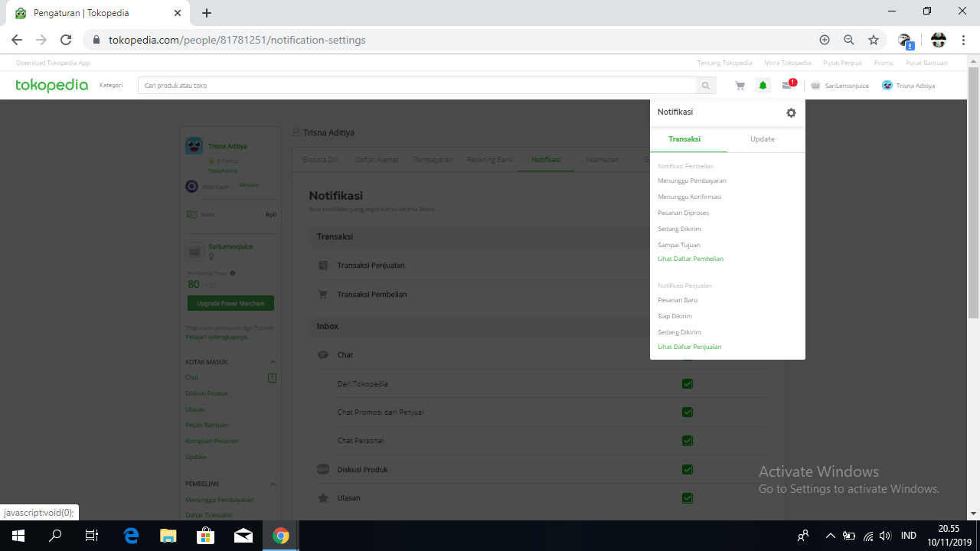Click the Transaksi Penjualan receipt icon
This screenshot has width=980, height=551.
point(322,266)
